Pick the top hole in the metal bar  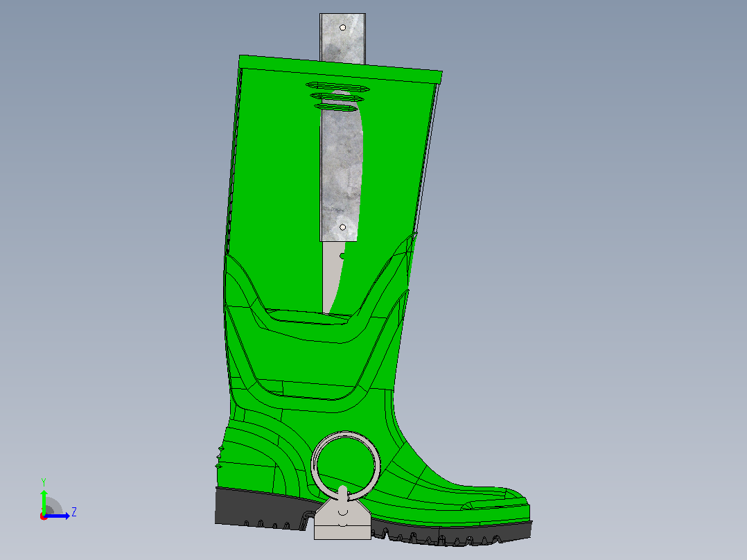[x=342, y=28]
